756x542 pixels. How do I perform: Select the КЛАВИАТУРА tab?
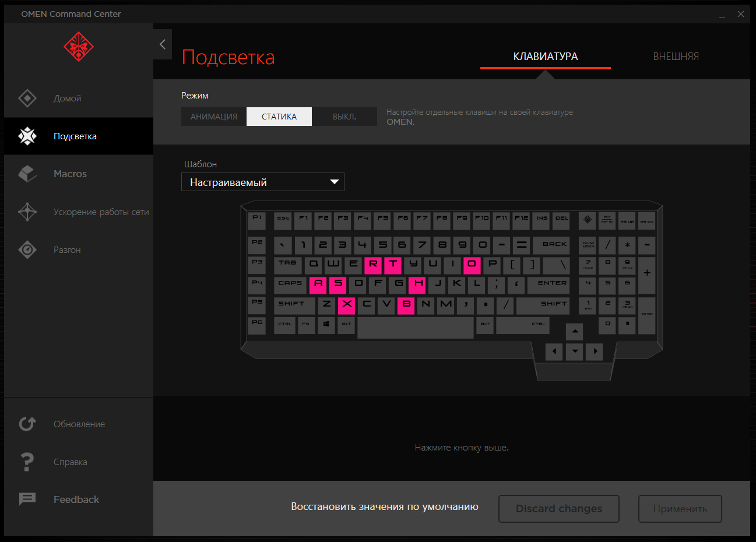tap(546, 57)
